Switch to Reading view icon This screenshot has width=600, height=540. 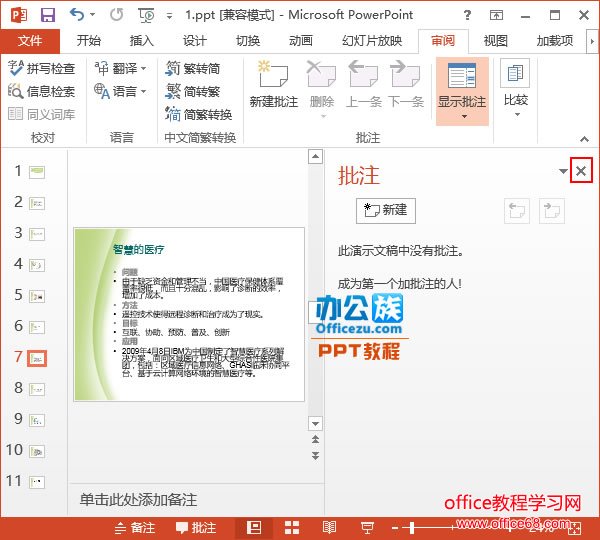point(329,528)
